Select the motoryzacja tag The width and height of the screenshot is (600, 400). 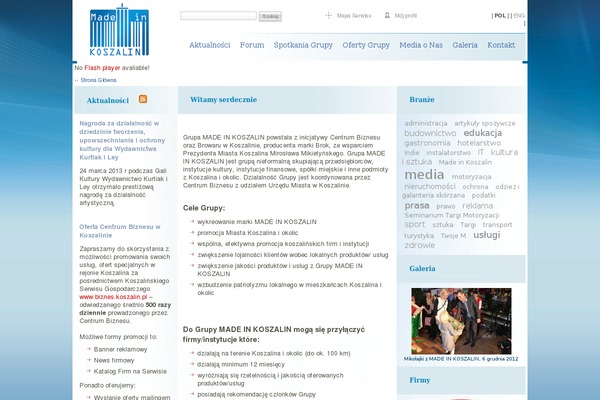pos(471,177)
